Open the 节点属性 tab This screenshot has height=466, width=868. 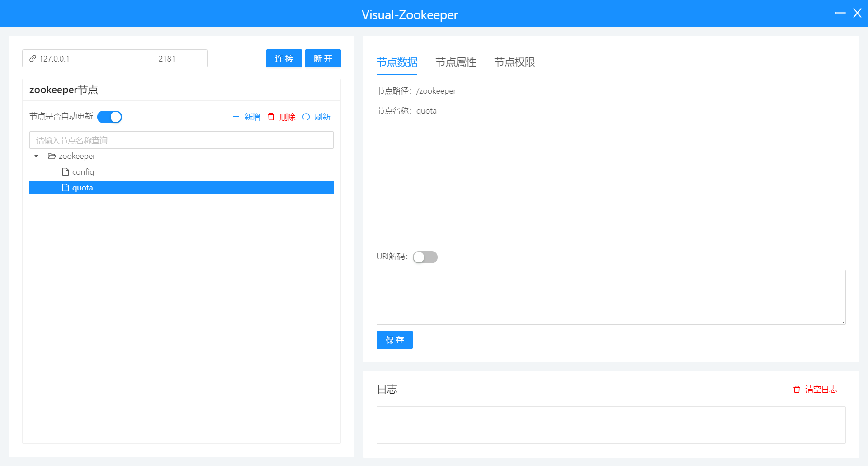(456, 62)
